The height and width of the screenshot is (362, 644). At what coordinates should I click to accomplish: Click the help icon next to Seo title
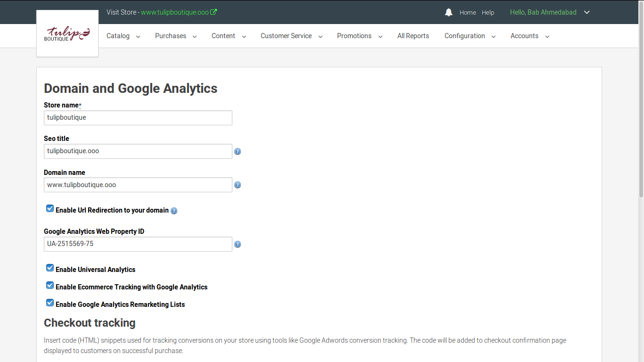point(238,151)
